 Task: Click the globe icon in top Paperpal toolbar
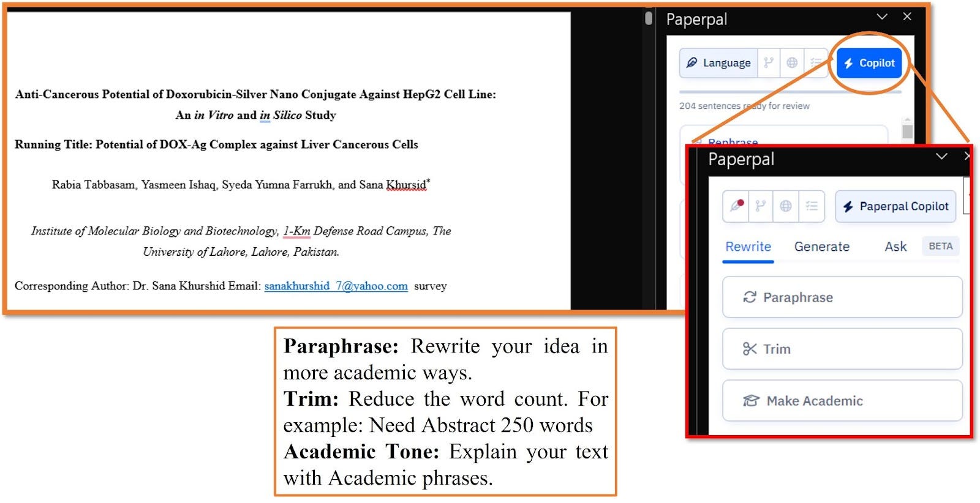(792, 63)
